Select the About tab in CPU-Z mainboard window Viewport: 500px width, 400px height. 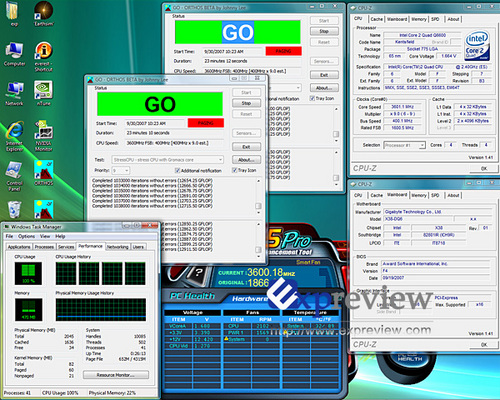453,195
